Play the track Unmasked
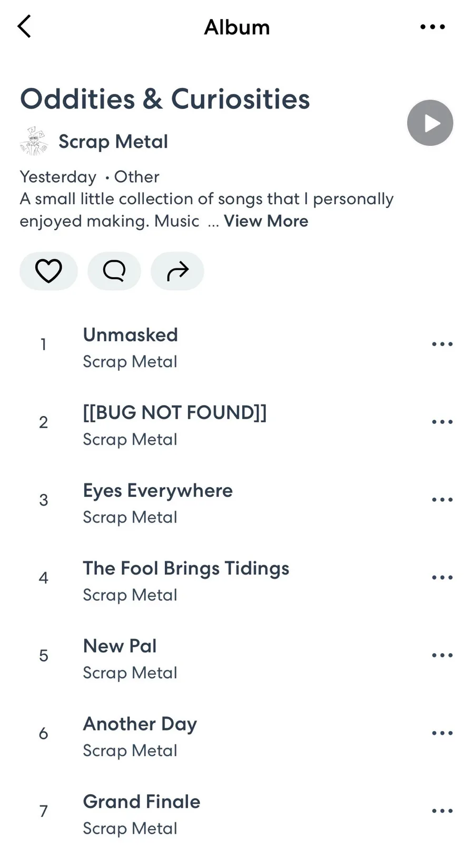 coord(131,336)
